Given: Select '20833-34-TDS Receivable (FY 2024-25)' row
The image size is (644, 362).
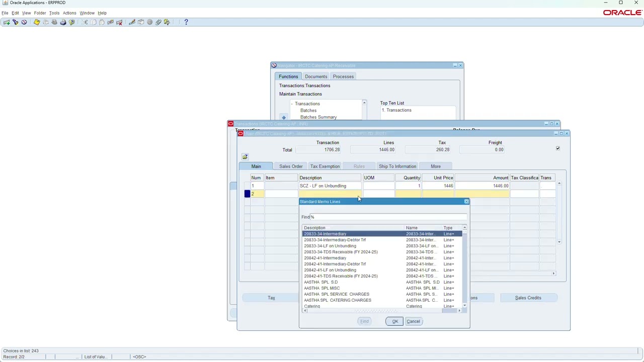Looking at the screenshot, I should point(341,252).
